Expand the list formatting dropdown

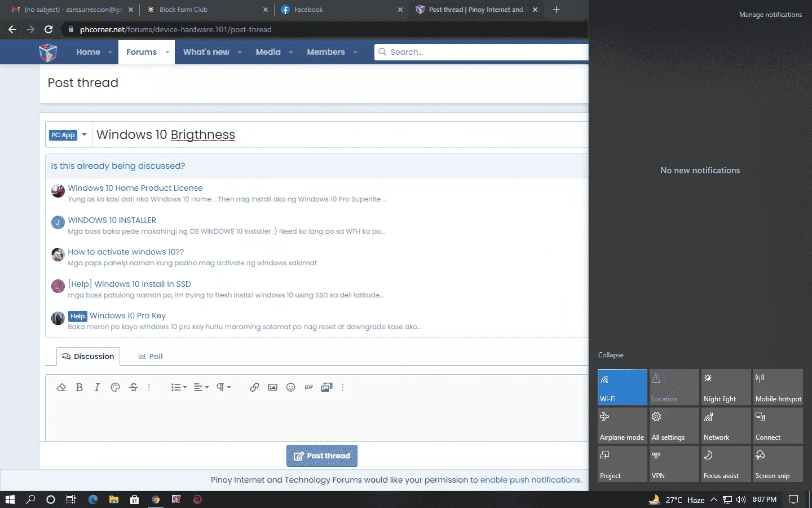(x=179, y=387)
